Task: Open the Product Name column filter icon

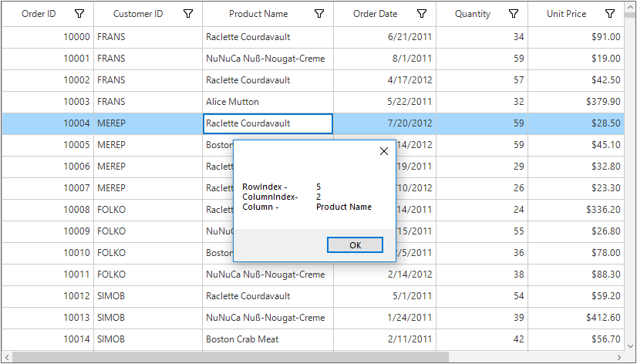Action: click(x=319, y=14)
